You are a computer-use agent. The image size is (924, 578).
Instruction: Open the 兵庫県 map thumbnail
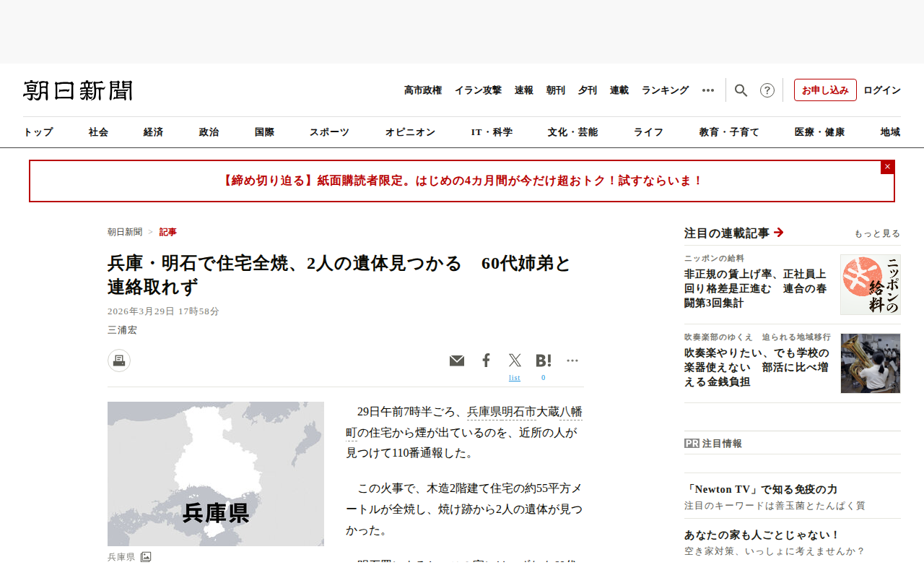pyautogui.click(x=216, y=474)
